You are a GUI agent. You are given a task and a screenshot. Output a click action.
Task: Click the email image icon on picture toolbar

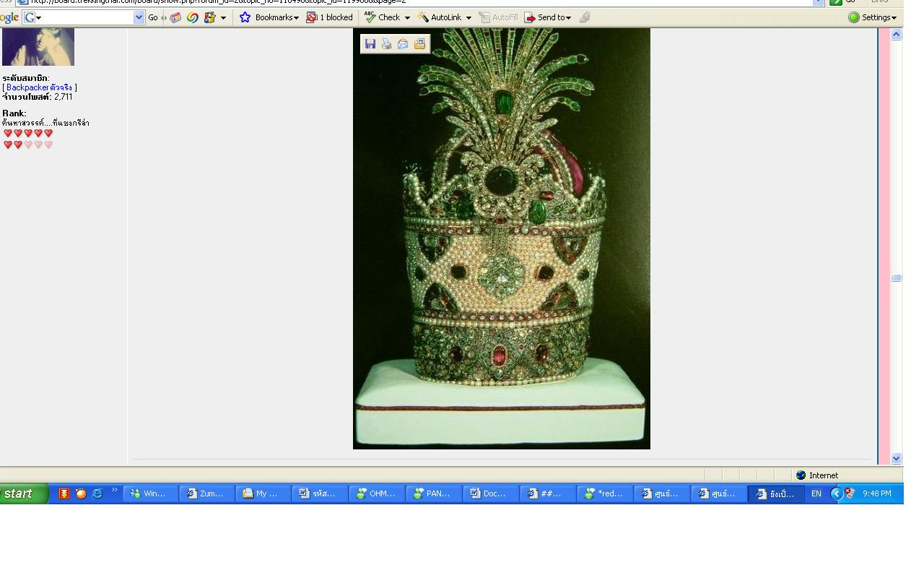click(403, 44)
